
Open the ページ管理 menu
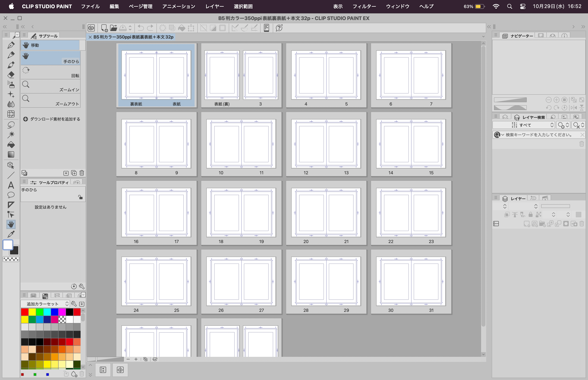(x=140, y=6)
